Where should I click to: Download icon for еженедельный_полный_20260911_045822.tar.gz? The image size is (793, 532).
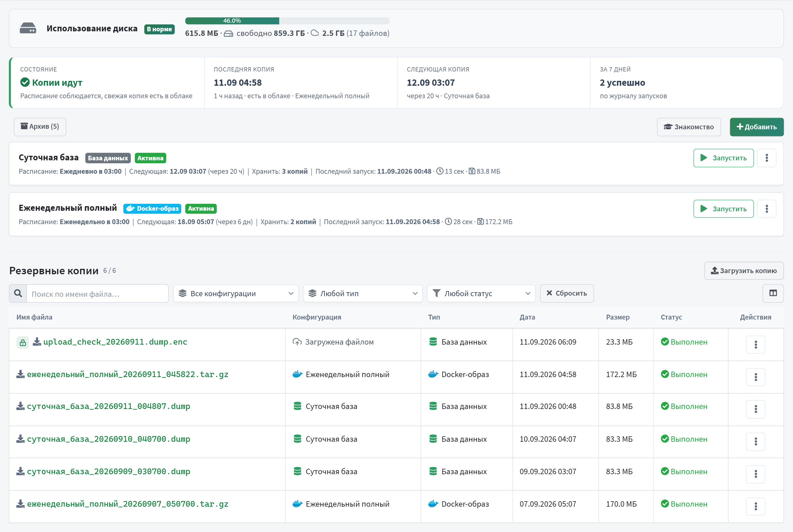point(20,374)
